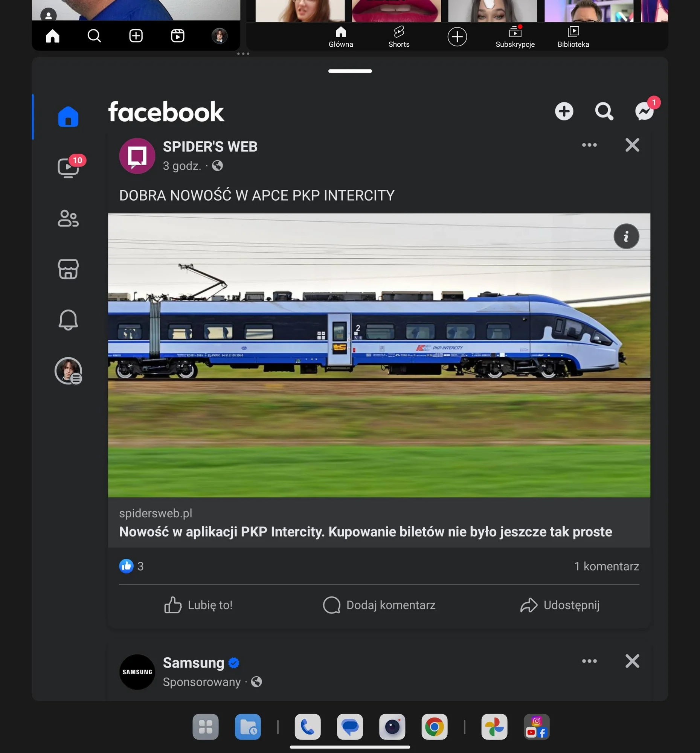Launch Chrome from taskbar
Screen dimensions: 700x753
pyautogui.click(x=435, y=727)
